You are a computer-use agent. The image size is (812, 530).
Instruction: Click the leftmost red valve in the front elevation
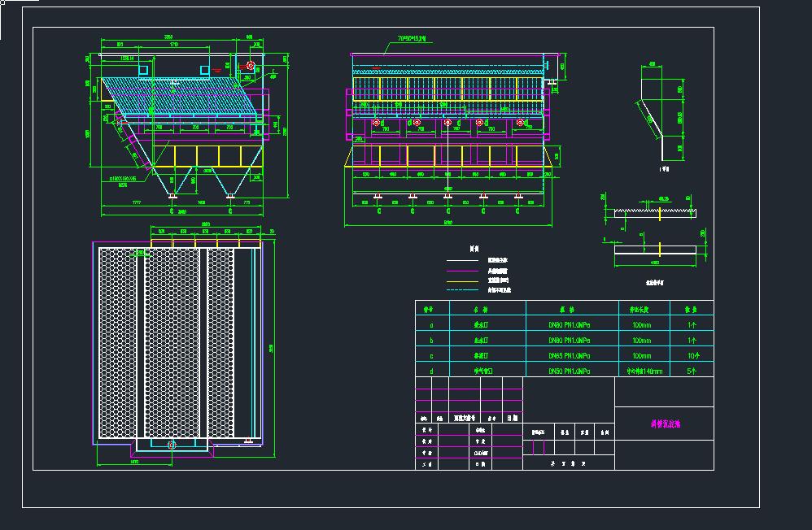coord(376,123)
